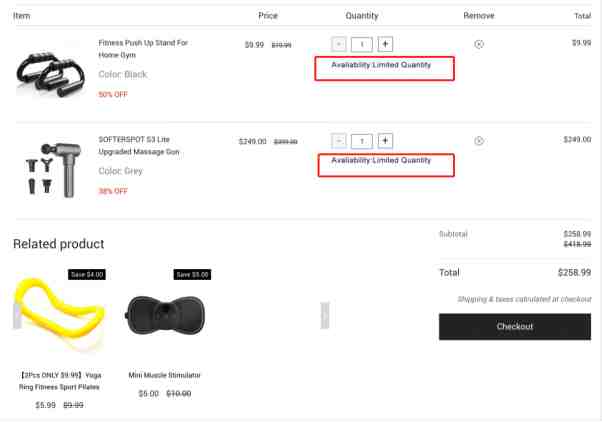Proceed with the Checkout button

[515, 327]
